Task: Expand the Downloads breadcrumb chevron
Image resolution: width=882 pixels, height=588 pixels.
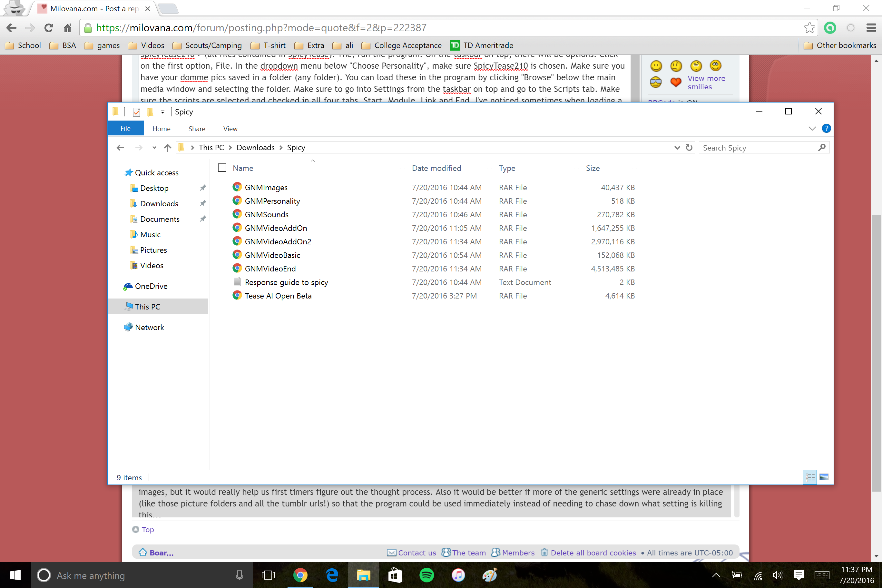Action: tap(281, 148)
